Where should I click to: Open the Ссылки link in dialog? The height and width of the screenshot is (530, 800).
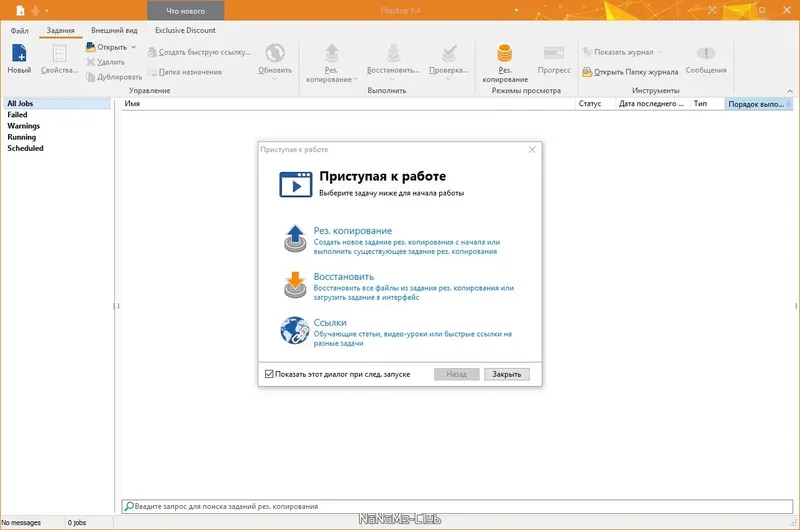(330, 322)
